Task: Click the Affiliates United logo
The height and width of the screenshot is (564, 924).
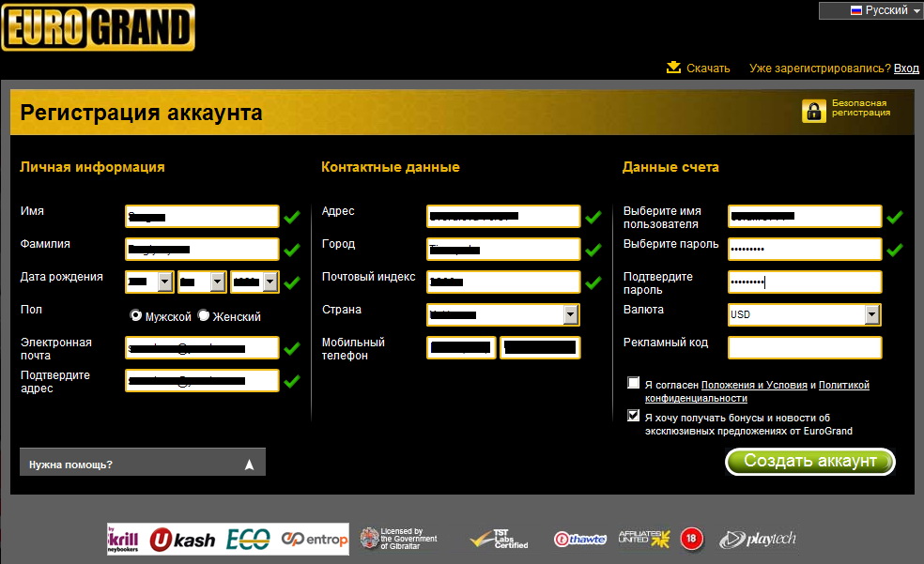Action: (644, 538)
